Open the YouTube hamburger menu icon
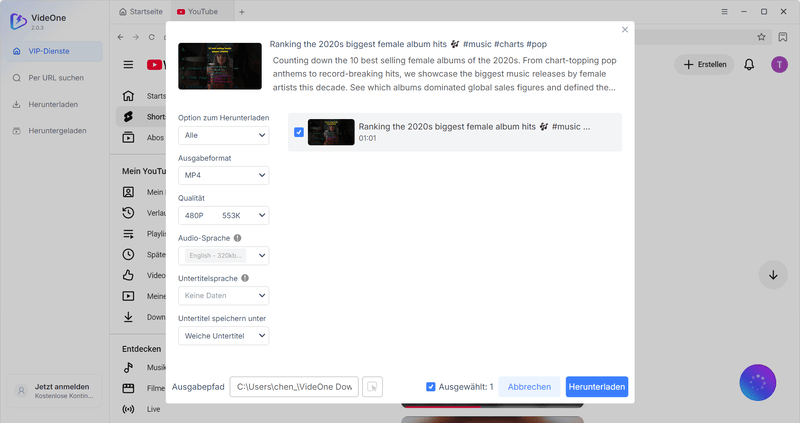The width and height of the screenshot is (800, 423). [x=128, y=64]
